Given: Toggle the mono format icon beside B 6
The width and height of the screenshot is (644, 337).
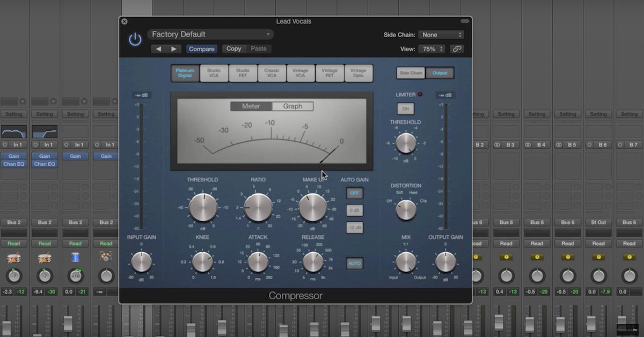Looking at the screenshot, I should (590, 145).
